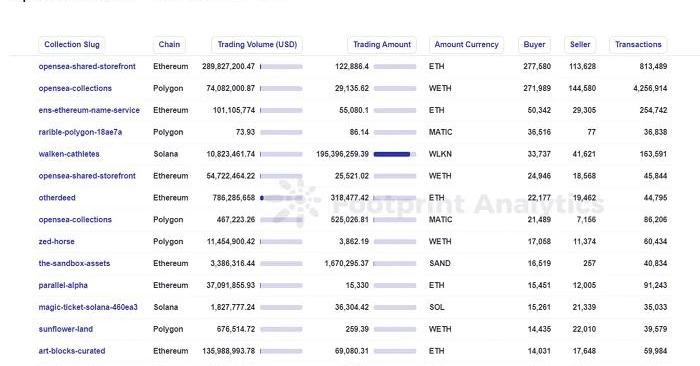Open the rarible-polygon-18ae7a collection
700x366 pixels.
tap(80, 132)
